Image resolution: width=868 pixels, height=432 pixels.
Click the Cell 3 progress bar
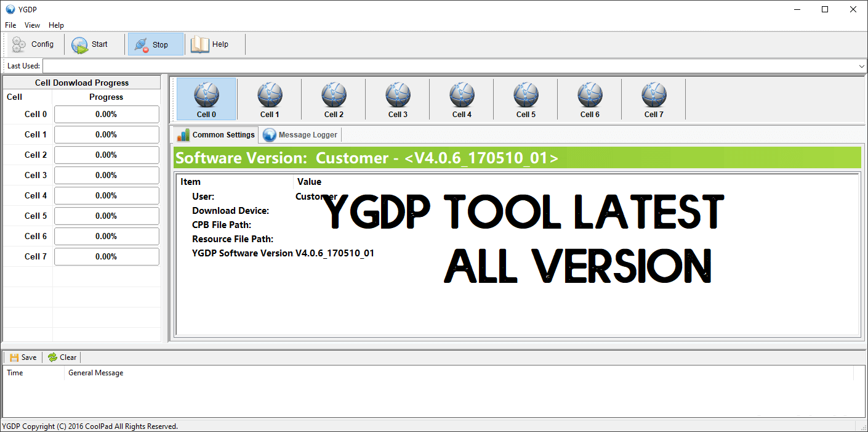(x=106, y=175)
